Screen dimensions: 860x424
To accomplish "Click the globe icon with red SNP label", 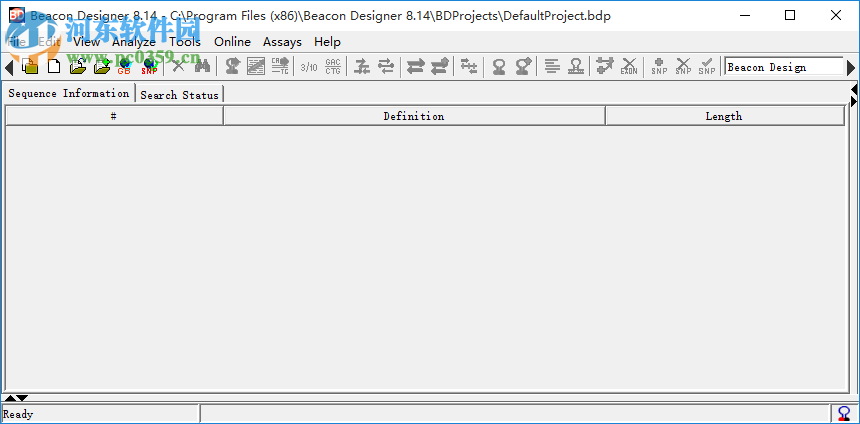I will [x=149, y=66].
